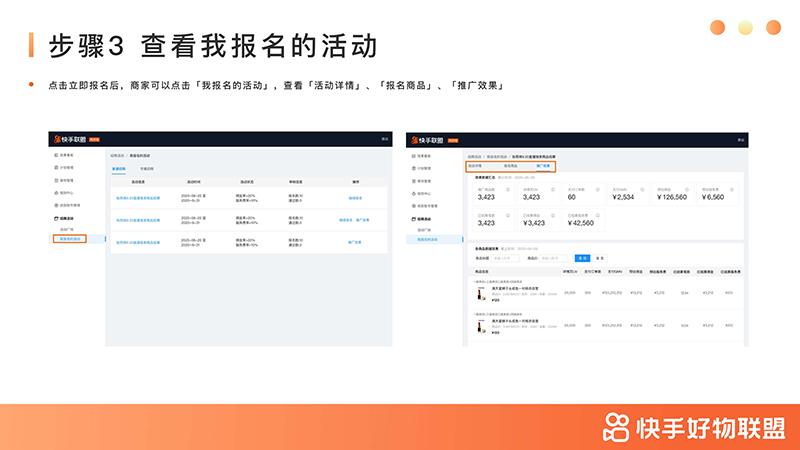Switch to the 活动详情 tab in right panel
This screenshot has width=800, height=450.
pos(476,166)
